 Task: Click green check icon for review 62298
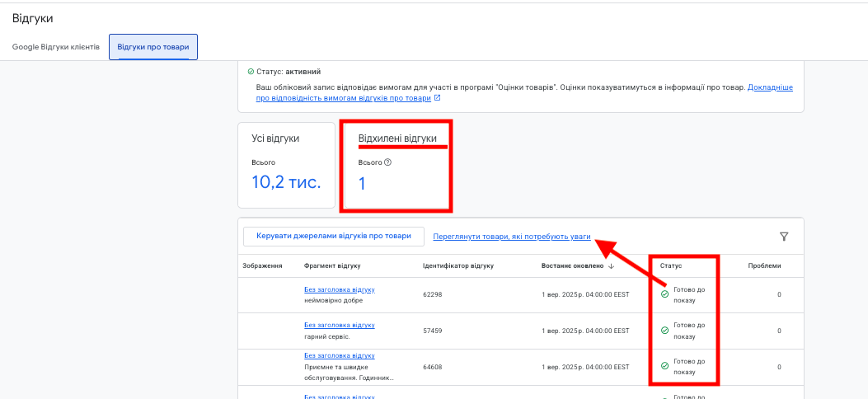(x=665, y=294)
